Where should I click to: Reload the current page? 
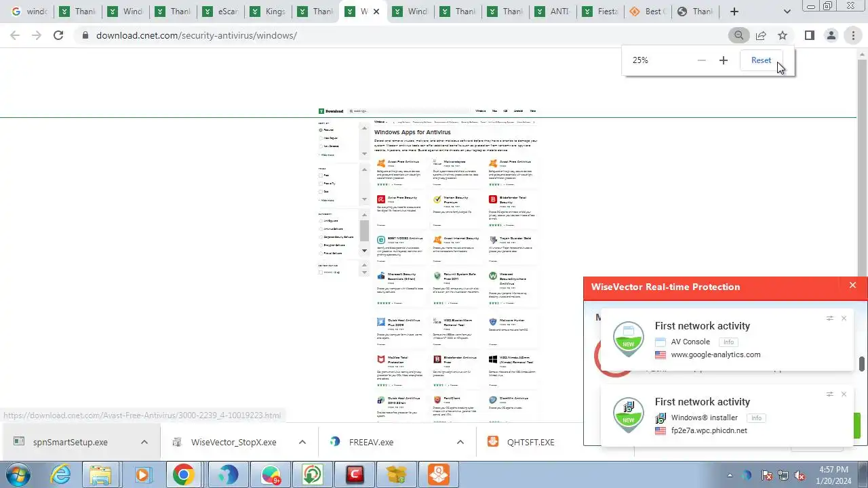(58, 35)
